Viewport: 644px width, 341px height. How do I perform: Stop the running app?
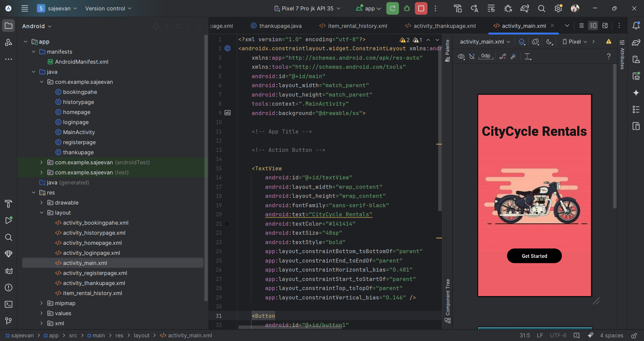[421, 8]
